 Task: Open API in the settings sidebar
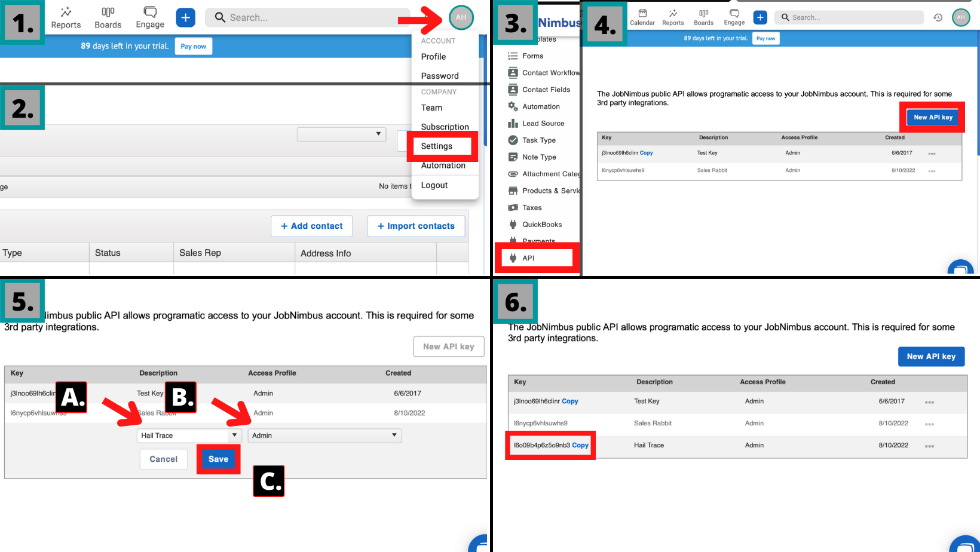pos(521,258)
